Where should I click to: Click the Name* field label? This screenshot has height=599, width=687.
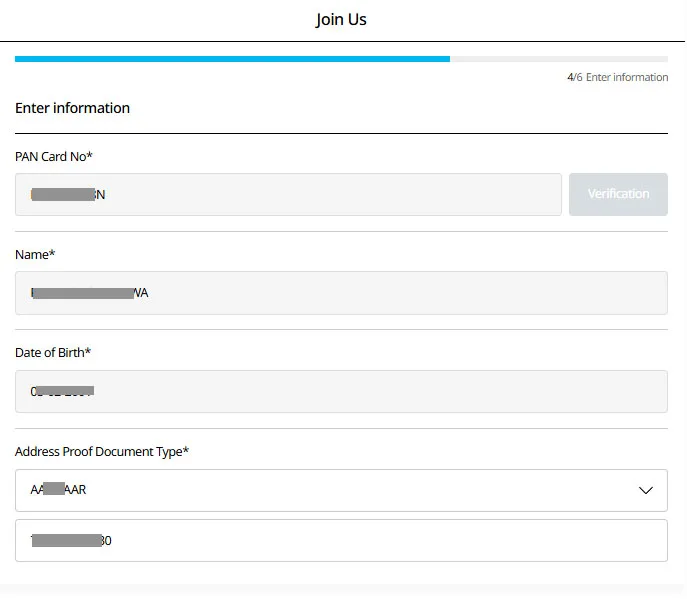(35, 255)
